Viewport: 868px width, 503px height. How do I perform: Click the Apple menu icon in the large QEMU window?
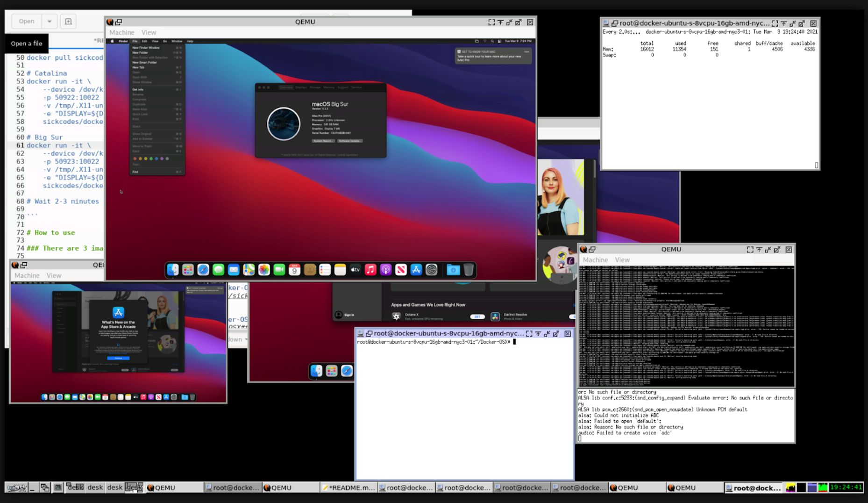112,41
